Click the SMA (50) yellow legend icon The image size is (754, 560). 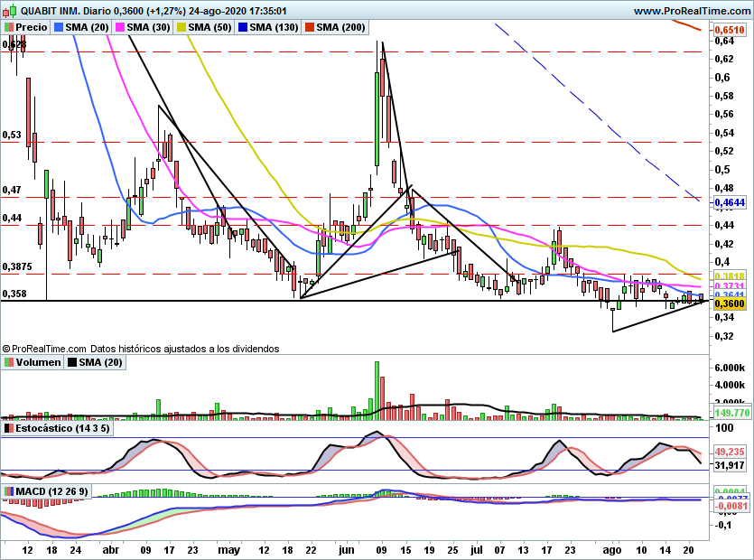[182, 27]
